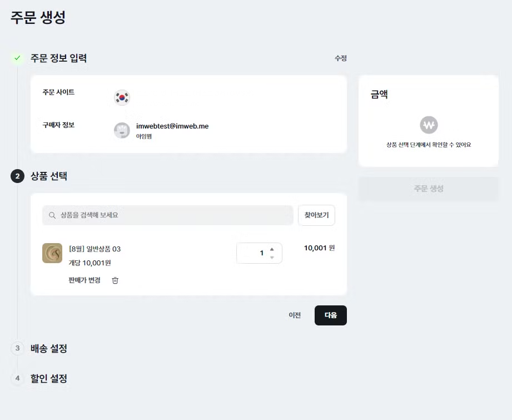Click the 수정 link to edit order info
Viewport: 512px width, 420px height.
(340, 58)
